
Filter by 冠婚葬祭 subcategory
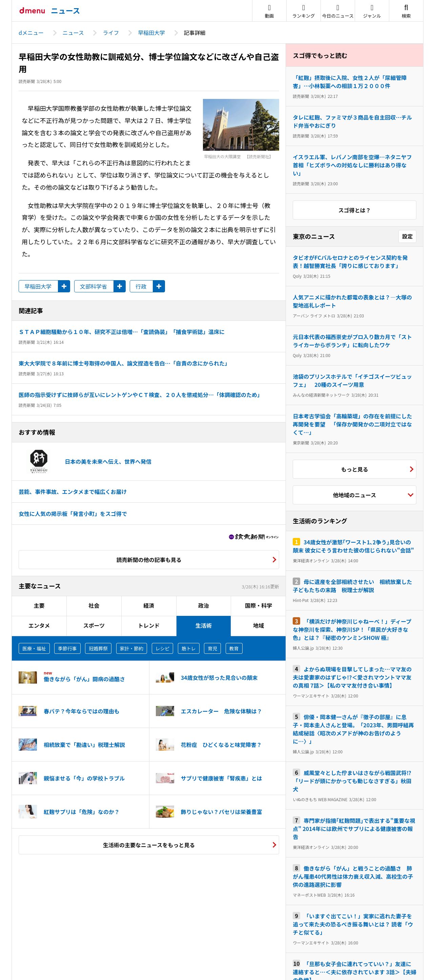click(x=98, y=648)
